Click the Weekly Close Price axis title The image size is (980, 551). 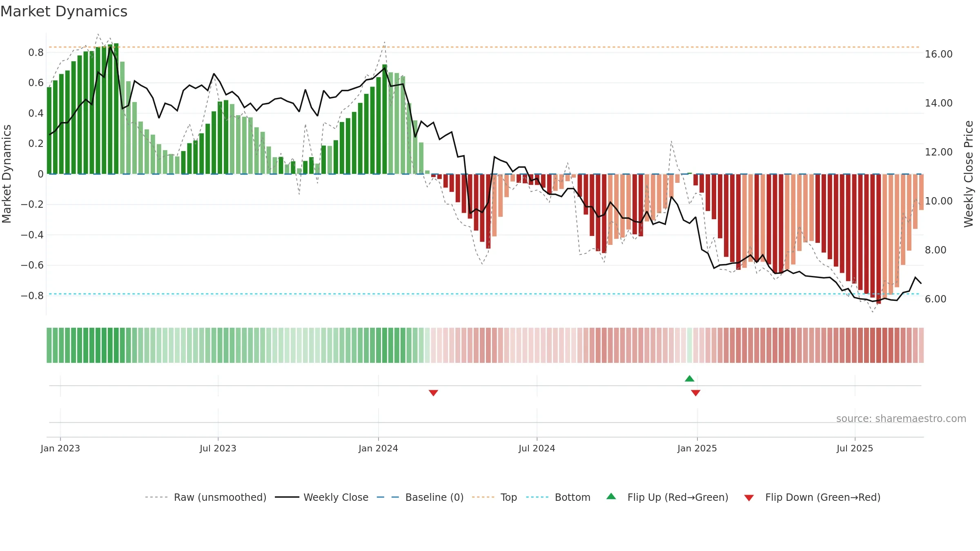click(969, 174)
